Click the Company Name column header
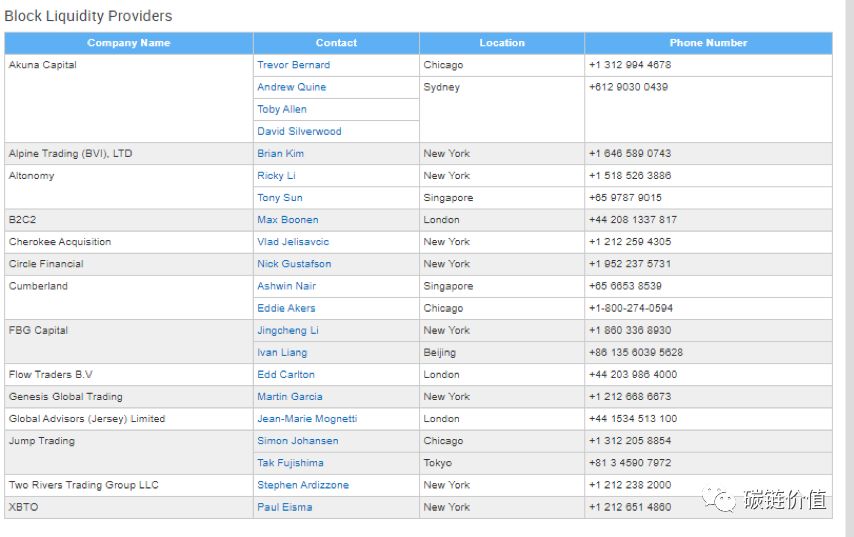 pos(129,43)
